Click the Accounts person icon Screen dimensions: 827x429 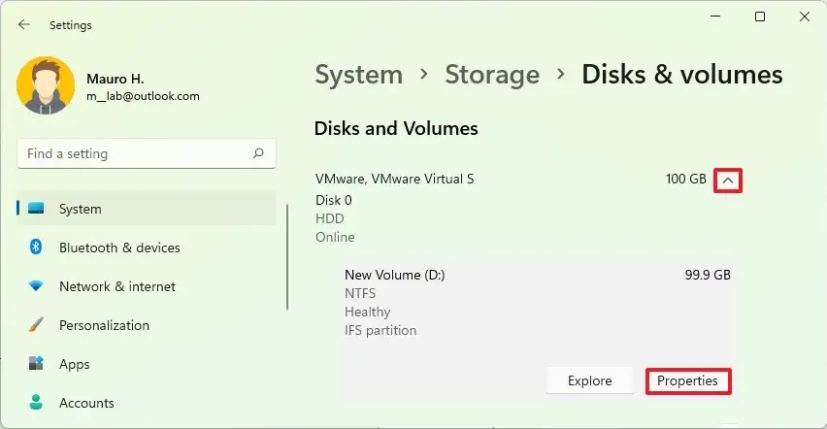(x=37, y=403)
